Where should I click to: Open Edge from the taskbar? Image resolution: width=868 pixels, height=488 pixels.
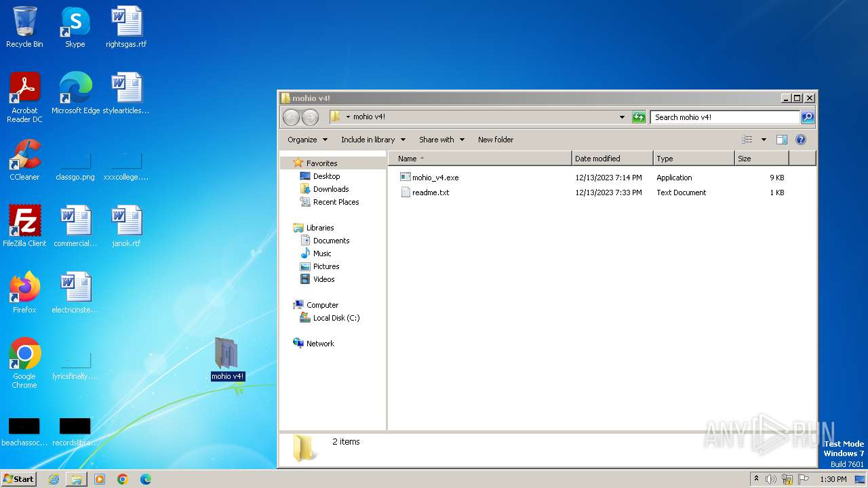coord(146,479)
